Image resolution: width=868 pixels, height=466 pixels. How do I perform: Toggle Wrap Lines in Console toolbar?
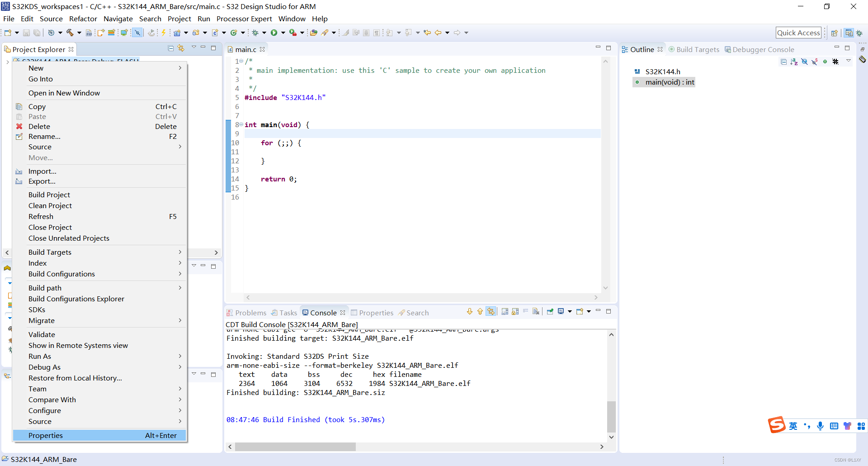[x=526, y=311]
